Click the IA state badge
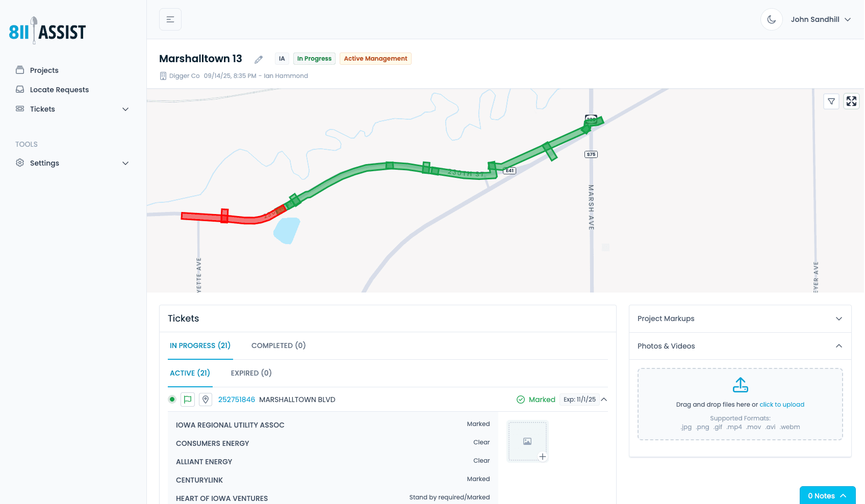The width and height of the screenshot is (865, 504). [x=282, y=59]
